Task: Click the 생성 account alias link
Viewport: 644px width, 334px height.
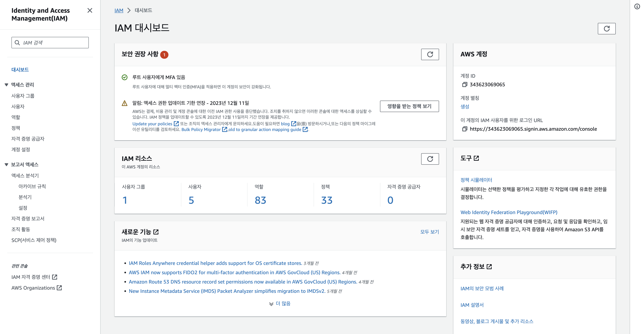Action: pyautogui.click(x=464, y=107)
